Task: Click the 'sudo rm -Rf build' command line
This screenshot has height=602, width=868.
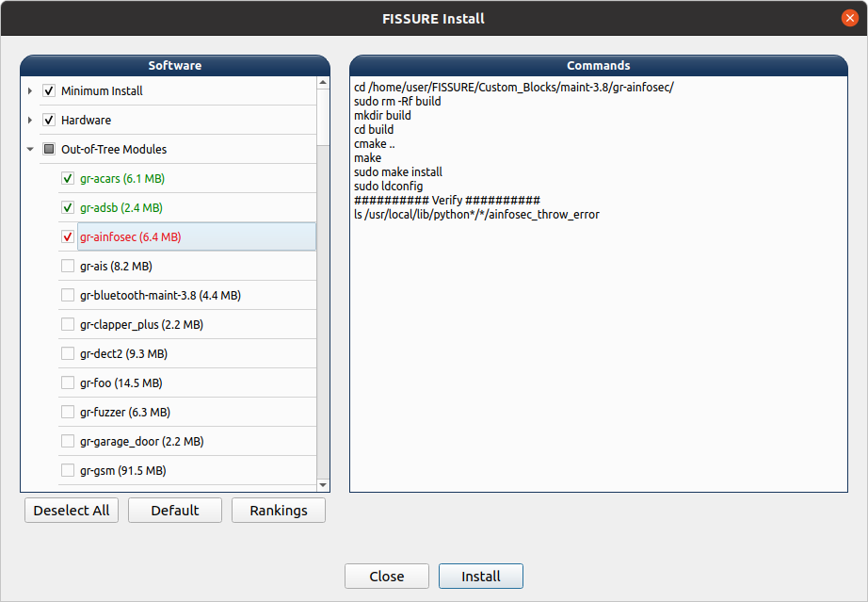Action: (x=397, y=102)
